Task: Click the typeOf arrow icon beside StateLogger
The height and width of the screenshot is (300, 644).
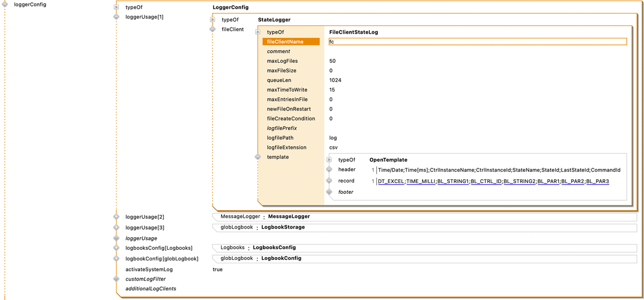Action: click(212, 20)
